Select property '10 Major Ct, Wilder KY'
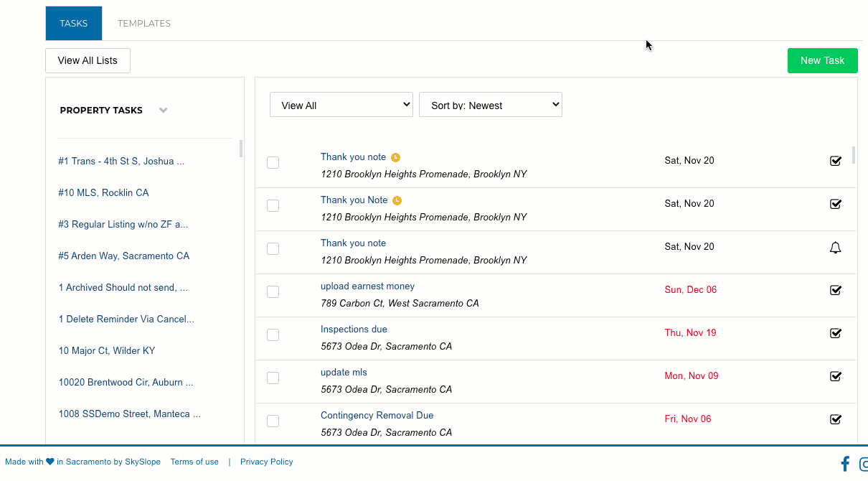The image size is (868, 481). 107,351
